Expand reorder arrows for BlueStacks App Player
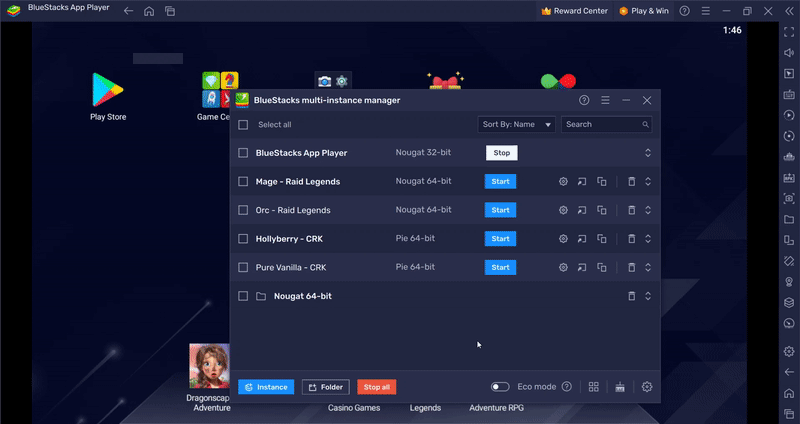 (647, 153)
